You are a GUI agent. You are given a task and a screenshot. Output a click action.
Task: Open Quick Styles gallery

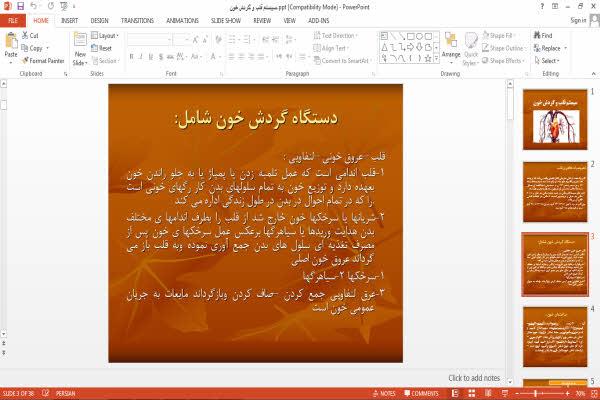(x=471, y=49)
